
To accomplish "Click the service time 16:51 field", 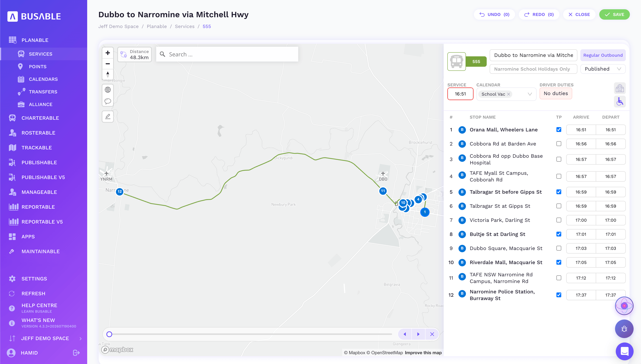I will point(460,94).
